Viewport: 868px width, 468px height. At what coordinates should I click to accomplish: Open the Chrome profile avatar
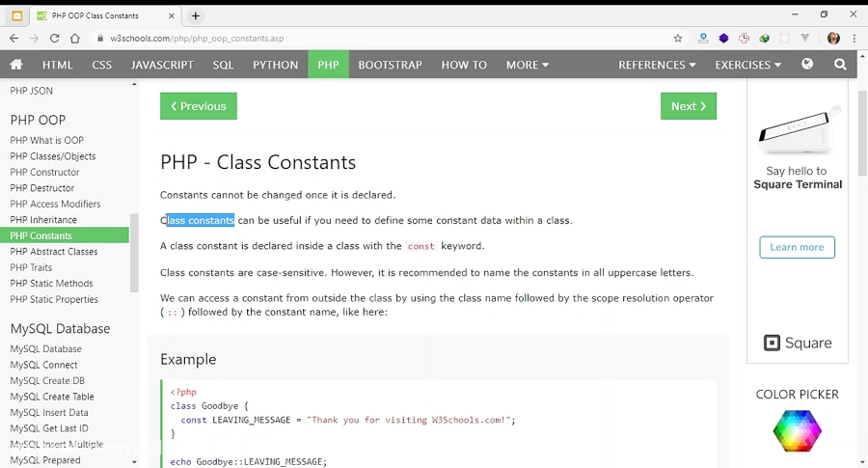(833, 39)
